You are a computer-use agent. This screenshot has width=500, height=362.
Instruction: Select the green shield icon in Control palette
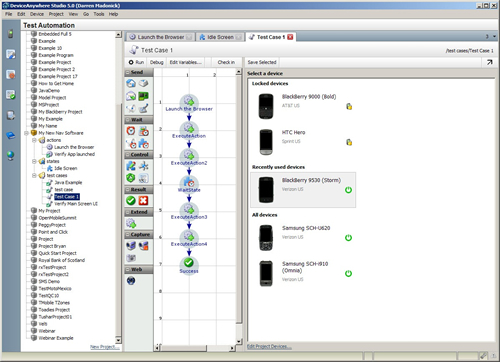point(131,178)
